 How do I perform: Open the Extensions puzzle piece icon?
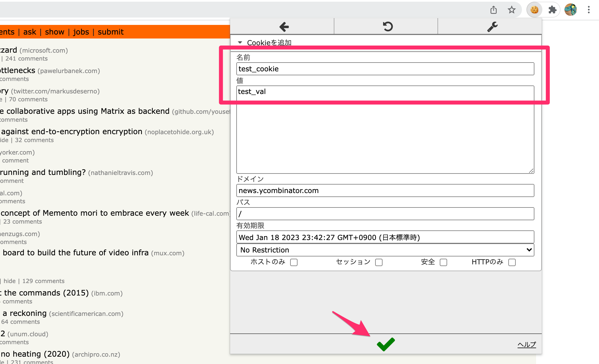click(x=552, y=10)
